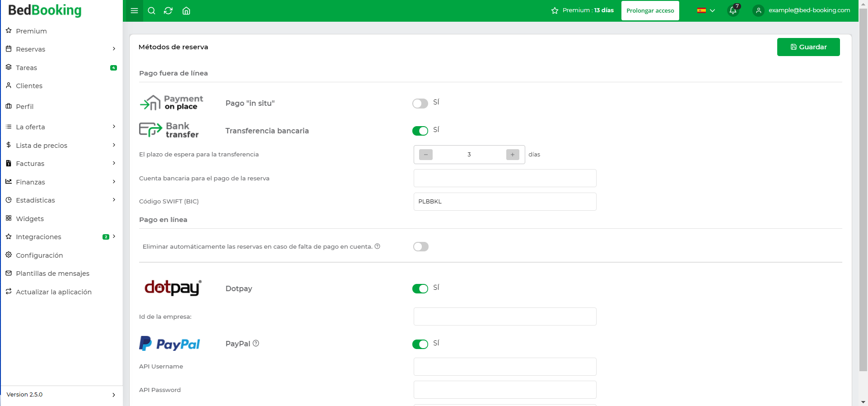Click the Tareas badge showing 4

point(114,68)
